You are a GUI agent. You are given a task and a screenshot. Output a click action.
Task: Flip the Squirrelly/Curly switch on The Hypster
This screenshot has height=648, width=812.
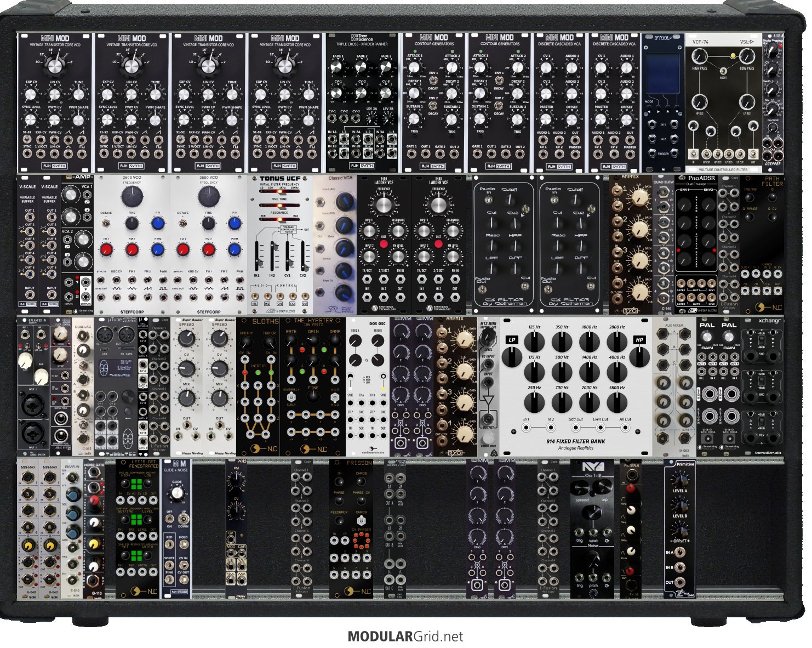click(293, 396)
